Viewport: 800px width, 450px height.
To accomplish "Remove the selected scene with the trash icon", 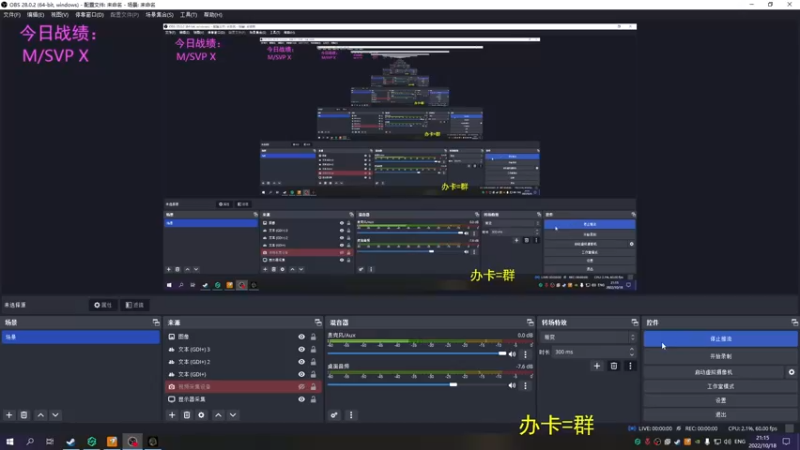I will pos(24,415).
